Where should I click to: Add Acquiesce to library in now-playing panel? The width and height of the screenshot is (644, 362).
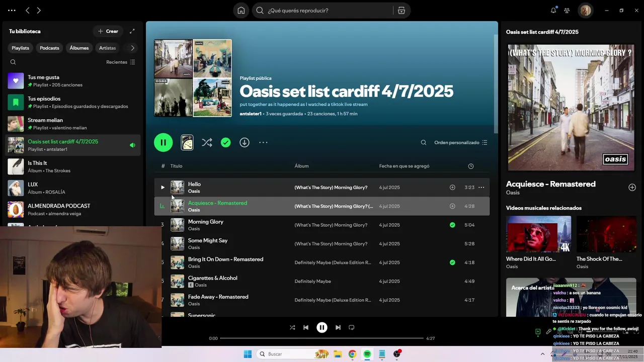632,188
